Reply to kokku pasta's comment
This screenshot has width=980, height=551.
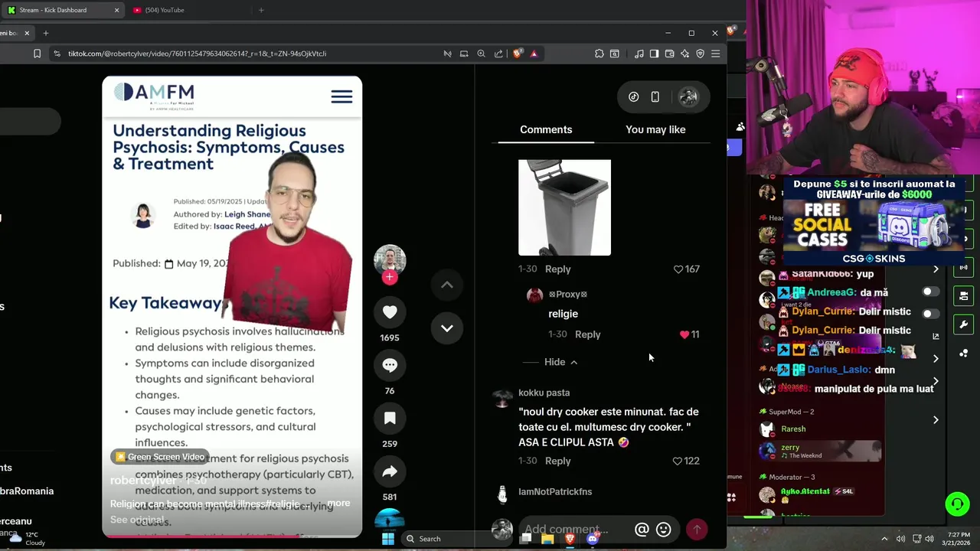[x=557, y=461]
